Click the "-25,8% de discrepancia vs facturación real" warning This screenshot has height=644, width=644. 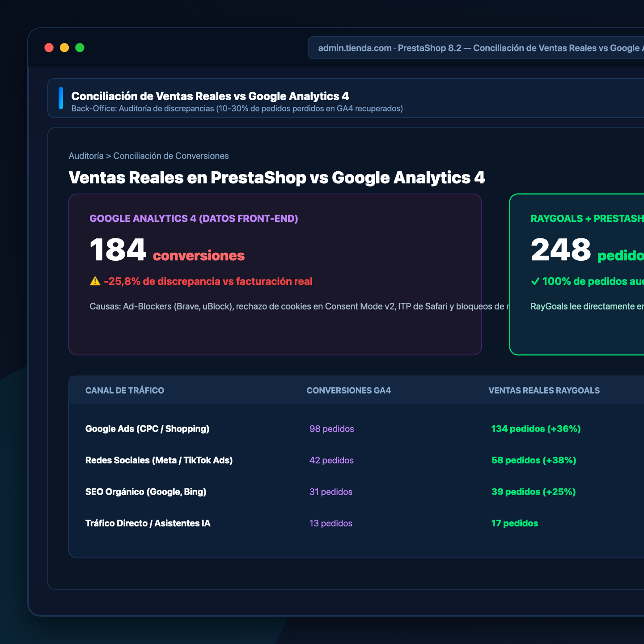coord(208,281)
